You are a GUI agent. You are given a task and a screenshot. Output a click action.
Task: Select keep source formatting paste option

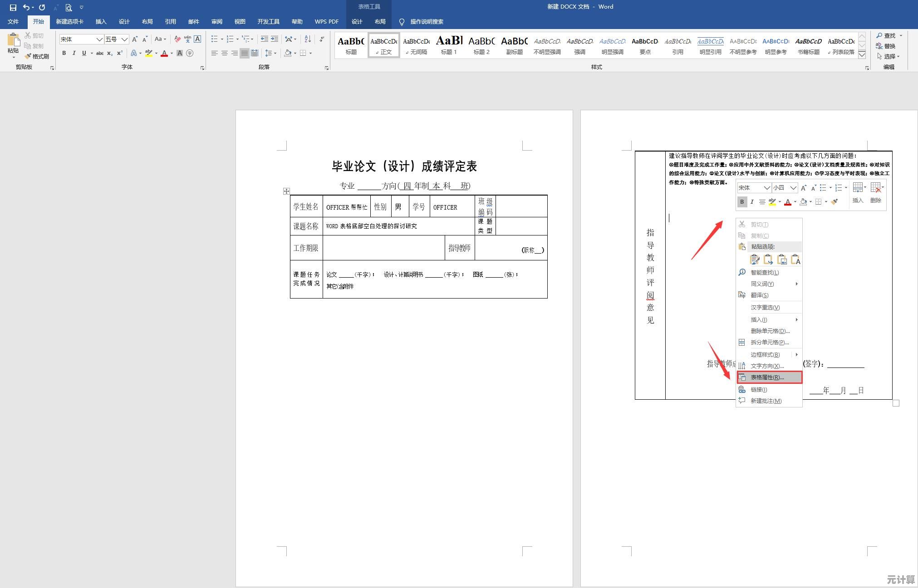(x=755, y=259)
